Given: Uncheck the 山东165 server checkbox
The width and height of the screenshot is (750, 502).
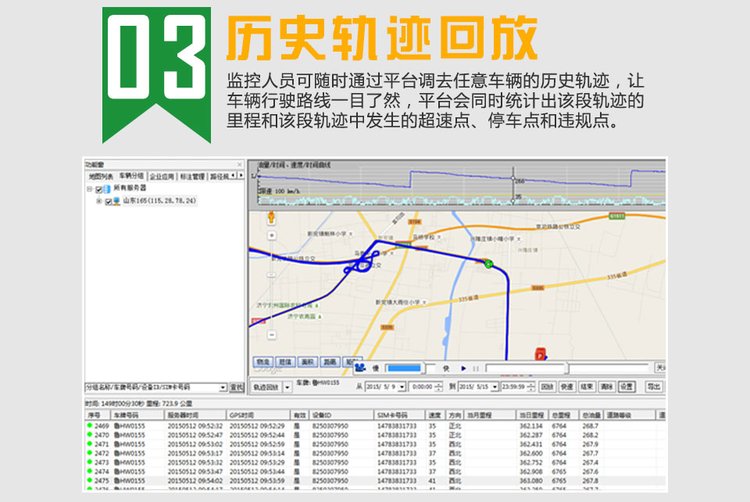Looking at the screenshot, I should coord(107,200).
